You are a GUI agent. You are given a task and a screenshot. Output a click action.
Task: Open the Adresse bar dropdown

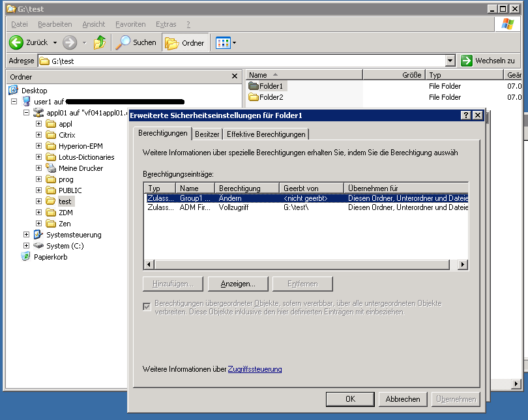(450, 61)
